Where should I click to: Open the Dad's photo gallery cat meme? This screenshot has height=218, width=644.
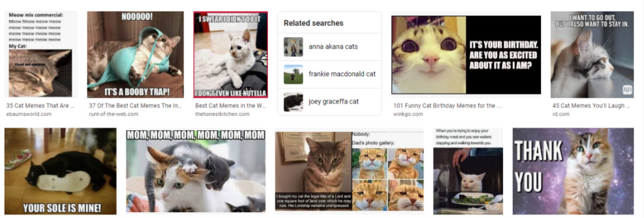pos(350,171)
